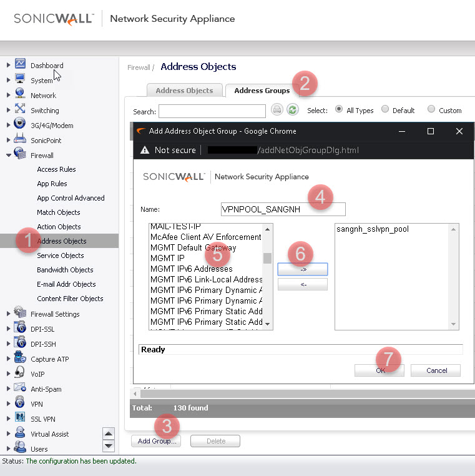Image resolution: width=475 pixels, height=476 pixels.
Task: Click the add arrow -> button
Action: tap(303, 269)
